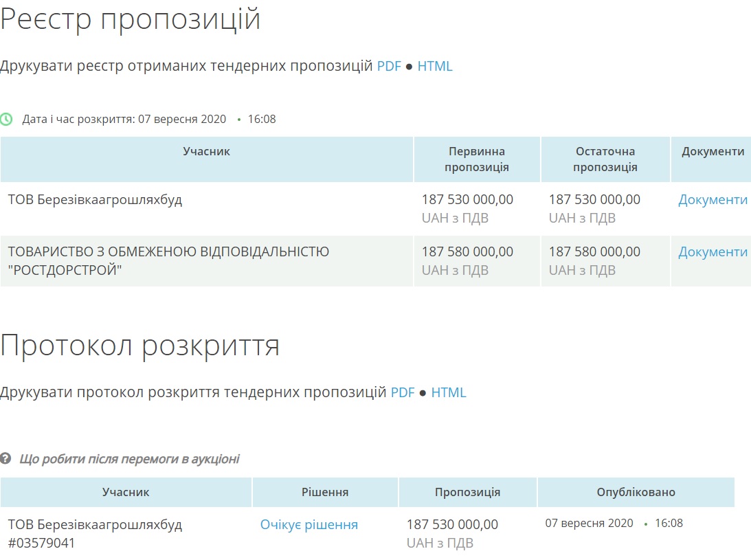Image resolution: width=751 pixels, height=560 pixels.
Task: Select the final bid 187 580 000,00
Action: [594, 251]
